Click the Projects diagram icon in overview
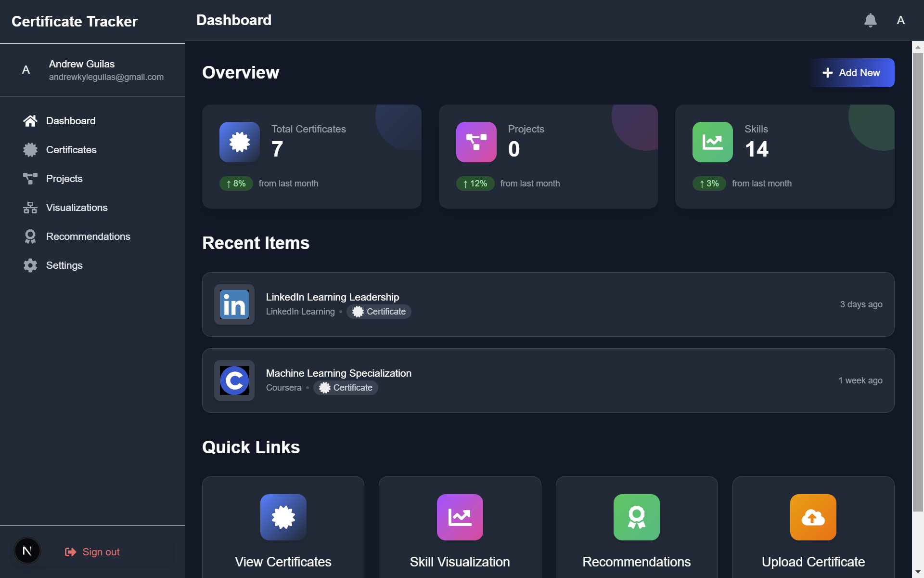The width and height of the screenshot is (924, 578). (x=476, y=142)
